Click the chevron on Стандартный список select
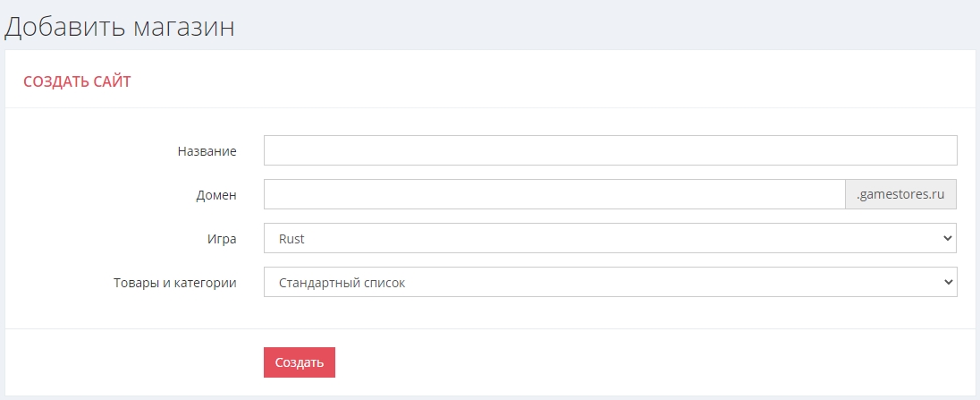This screenshot has height=400, width=980. (948, 283)
